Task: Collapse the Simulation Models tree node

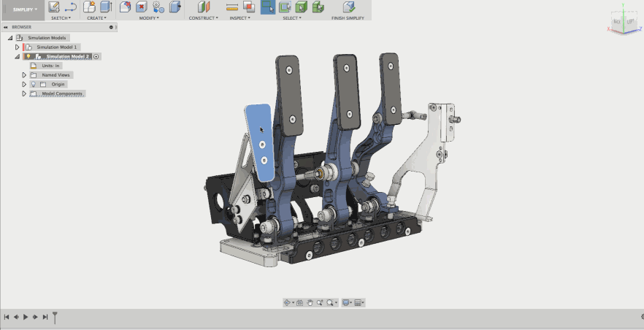Action: [x=10, y=38]
